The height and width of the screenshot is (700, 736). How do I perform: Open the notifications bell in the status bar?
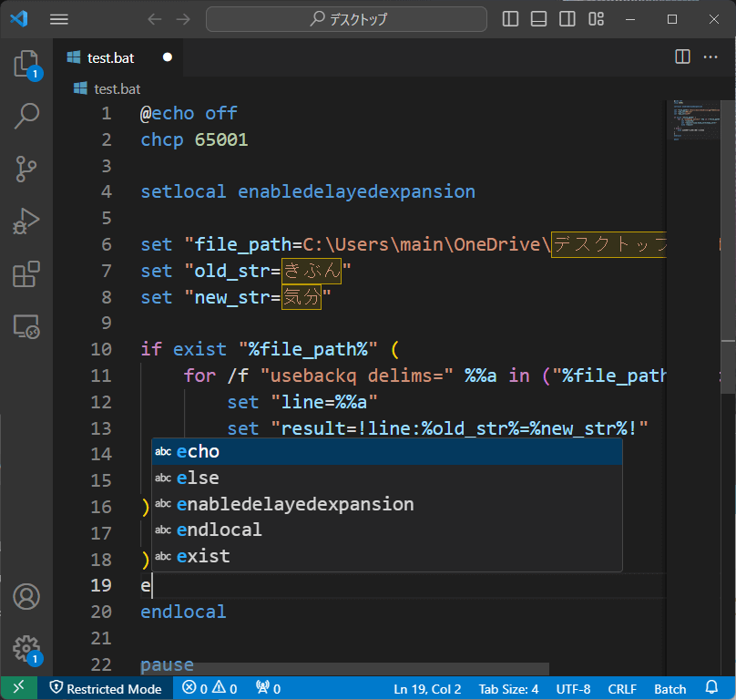coord(711,689)
